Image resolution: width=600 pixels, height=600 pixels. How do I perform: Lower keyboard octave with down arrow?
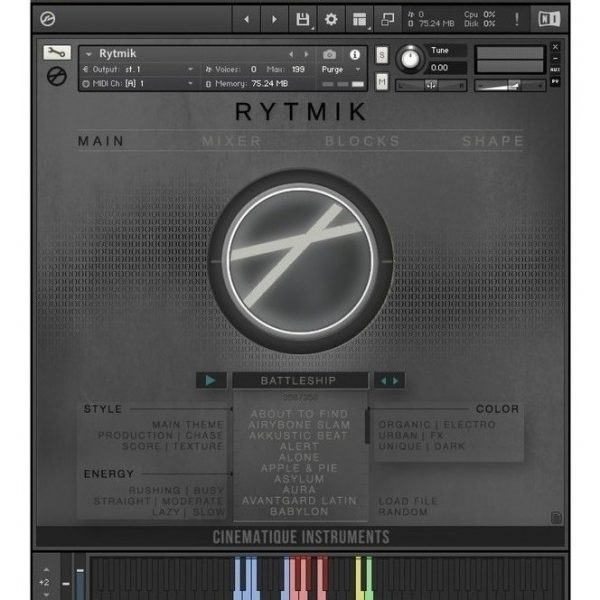(x=46, y=595)
